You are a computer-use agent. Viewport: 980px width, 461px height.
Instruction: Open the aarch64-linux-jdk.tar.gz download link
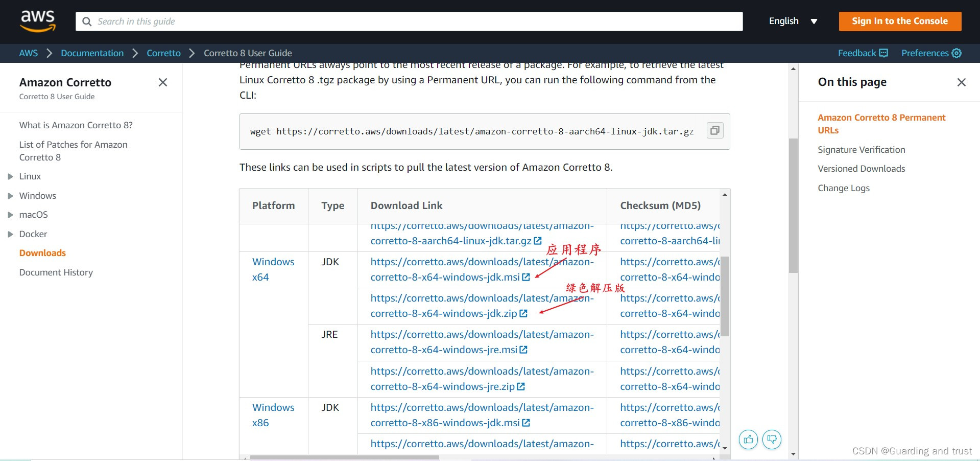(x=451, y=241)
